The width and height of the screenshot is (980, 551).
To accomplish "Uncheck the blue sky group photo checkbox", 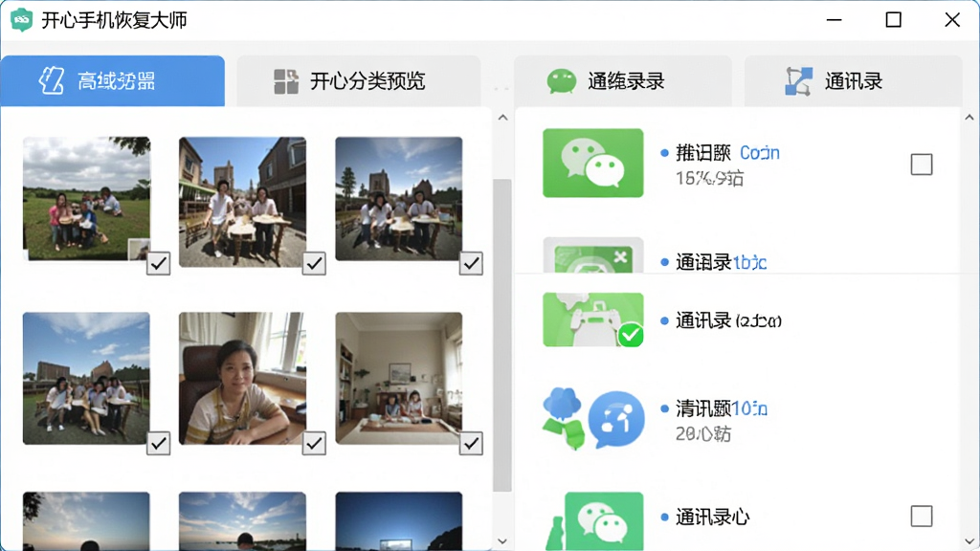I will click(x=159, y=444).
